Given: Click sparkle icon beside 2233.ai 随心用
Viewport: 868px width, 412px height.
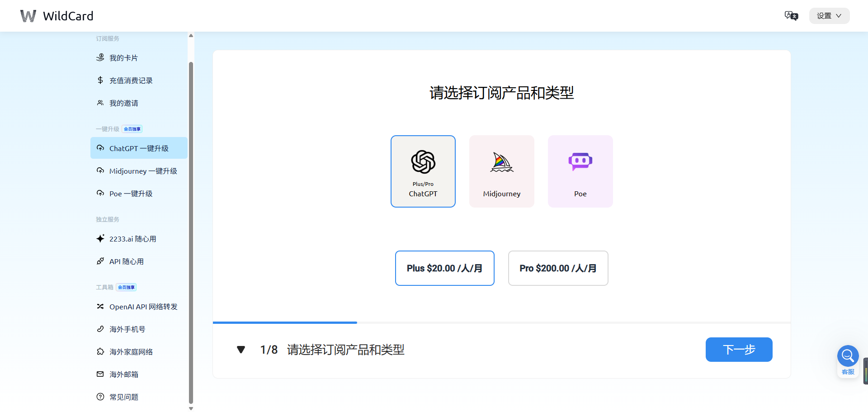Looking at the screenshot, I should pyautogui.click(x=100, y=238).
